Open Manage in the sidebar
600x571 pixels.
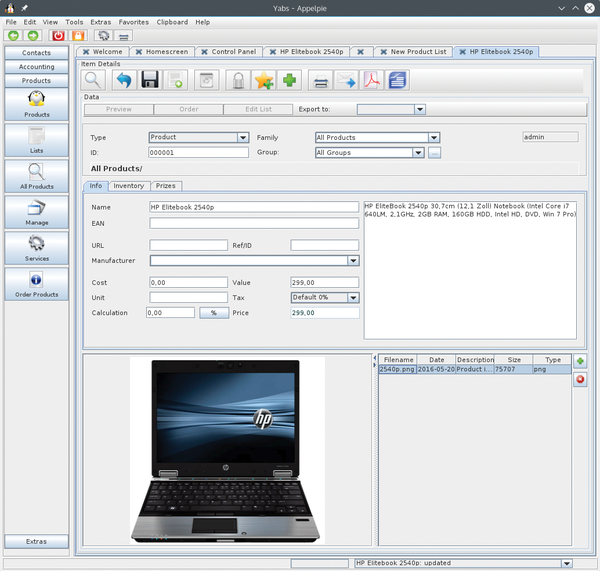[37, 212]
